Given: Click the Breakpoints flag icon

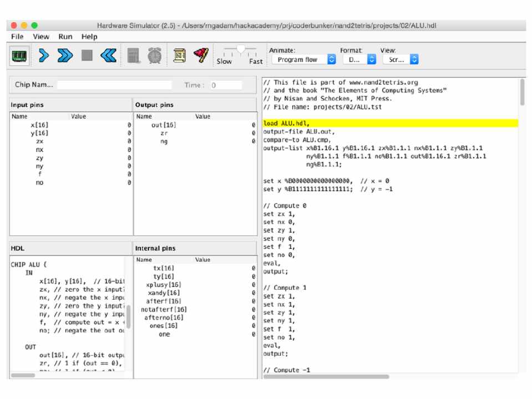Looking at the screenshot, I should coord(200,55).
